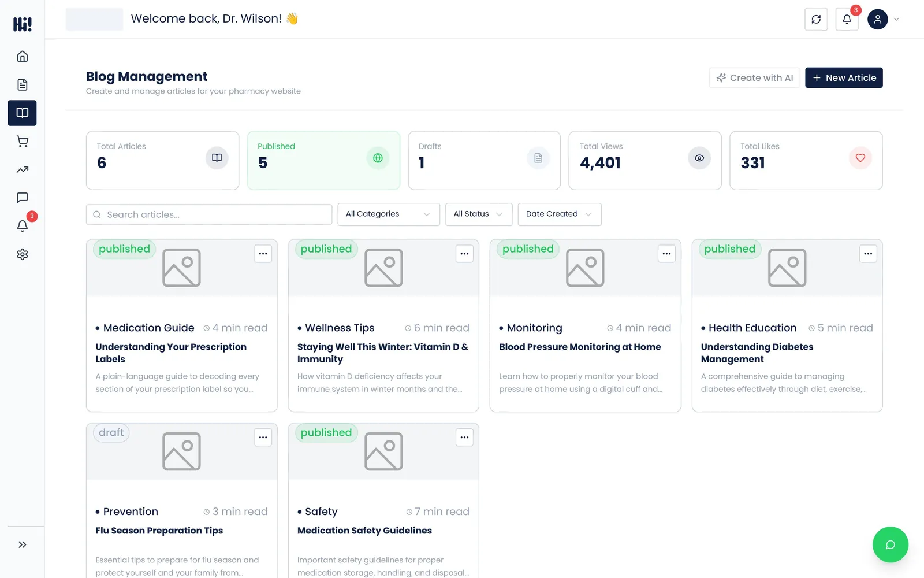Image resolution: width=924 pixels, height=578 pixels.
Task: Open options menu for Monitoring article
Action: [666, 254]
